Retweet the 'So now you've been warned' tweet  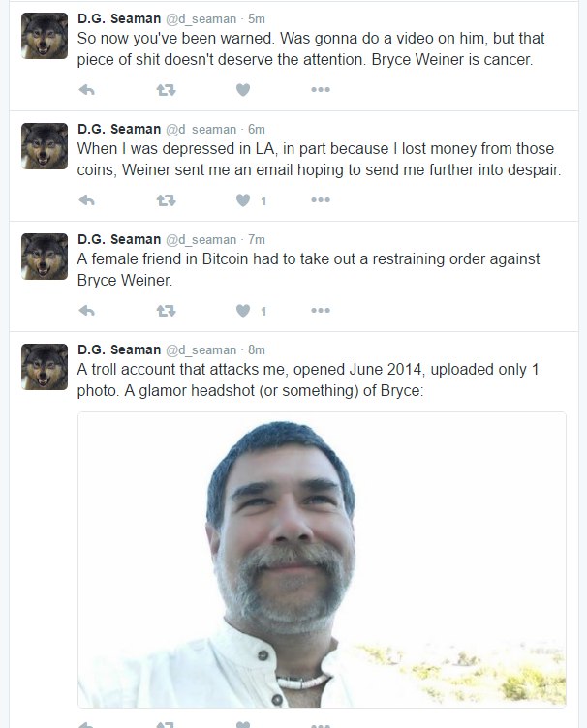pos(166,90)
